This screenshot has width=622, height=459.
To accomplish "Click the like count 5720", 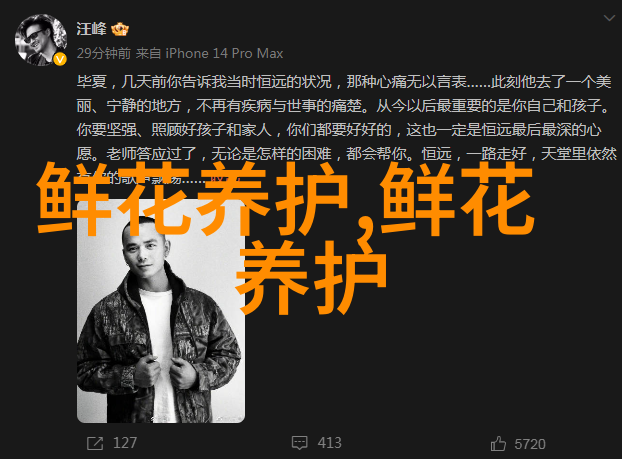I will click(x=530, y=444).
